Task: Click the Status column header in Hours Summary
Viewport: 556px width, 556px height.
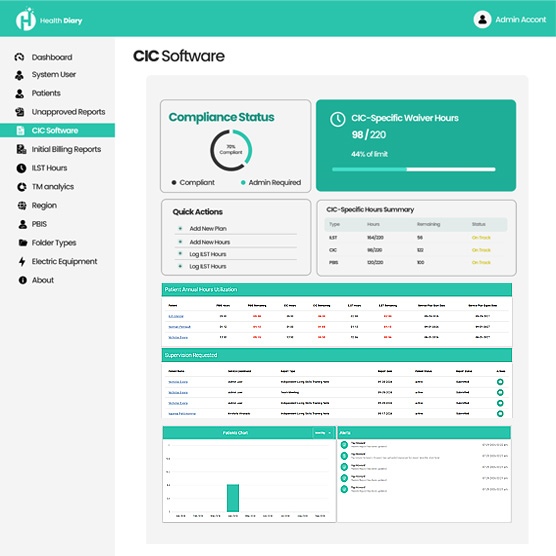Action: click(x=478, y=224)
